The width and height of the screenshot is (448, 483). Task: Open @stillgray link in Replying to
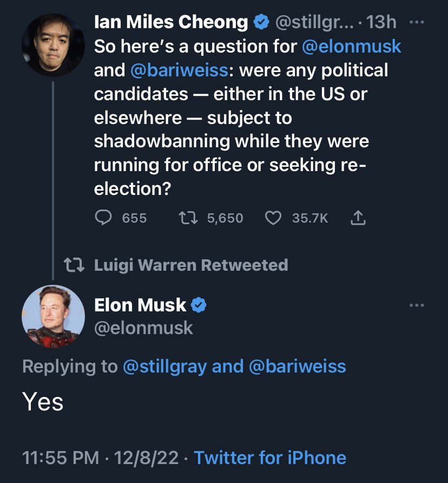pyautogui.click(x=164, y=367)
